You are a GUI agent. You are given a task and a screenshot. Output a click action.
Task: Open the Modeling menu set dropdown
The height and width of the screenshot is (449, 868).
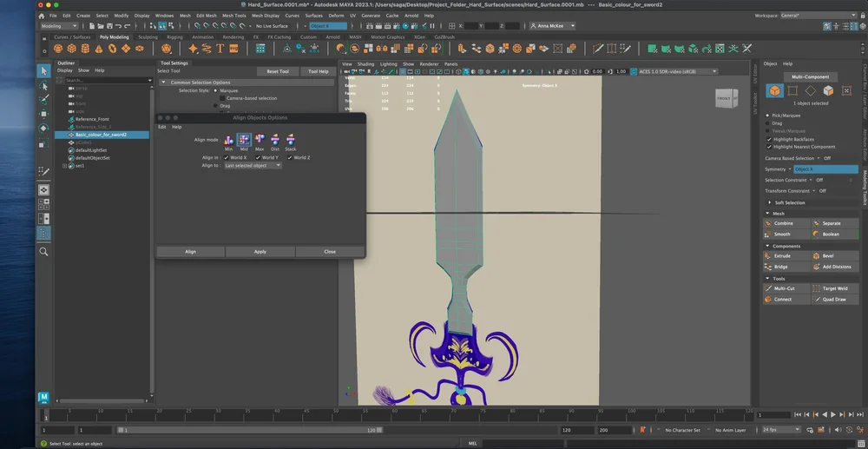59,26
